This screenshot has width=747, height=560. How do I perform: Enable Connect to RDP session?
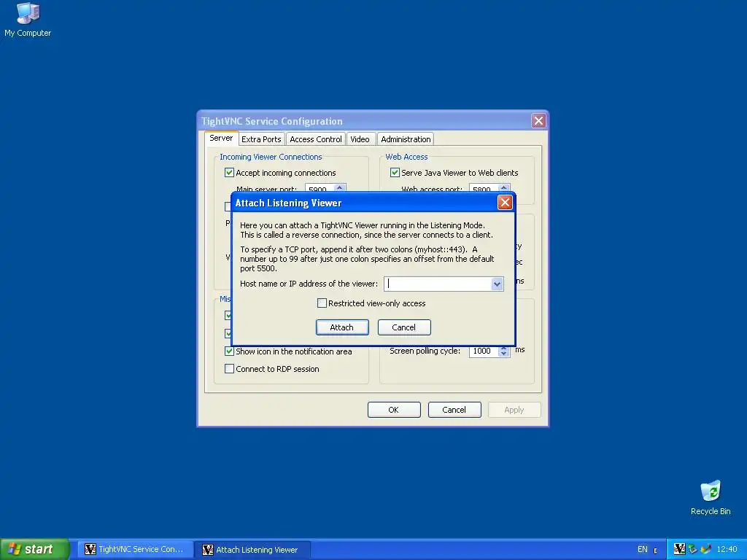tap(229, 368)
